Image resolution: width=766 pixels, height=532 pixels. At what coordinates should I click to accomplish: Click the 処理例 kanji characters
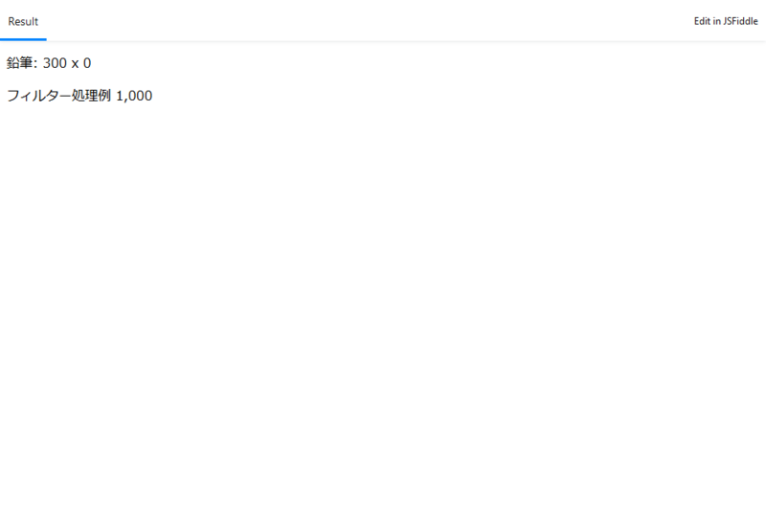coord(92,96)
